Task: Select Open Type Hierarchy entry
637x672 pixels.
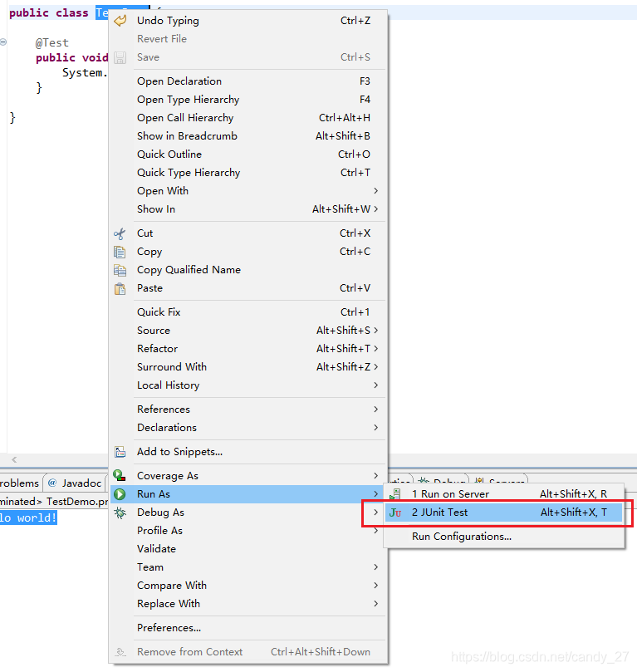Action: pyautogui.click(x=248, y=100)
